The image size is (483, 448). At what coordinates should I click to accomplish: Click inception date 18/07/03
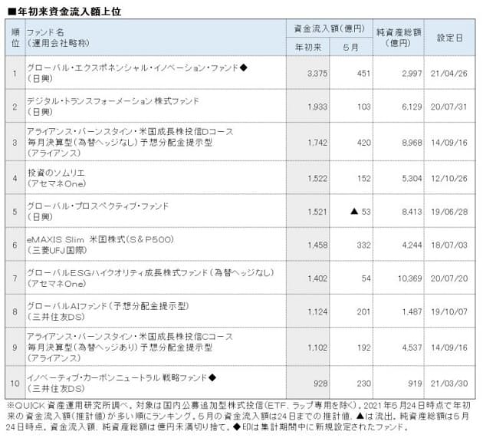tap(449, 245)
